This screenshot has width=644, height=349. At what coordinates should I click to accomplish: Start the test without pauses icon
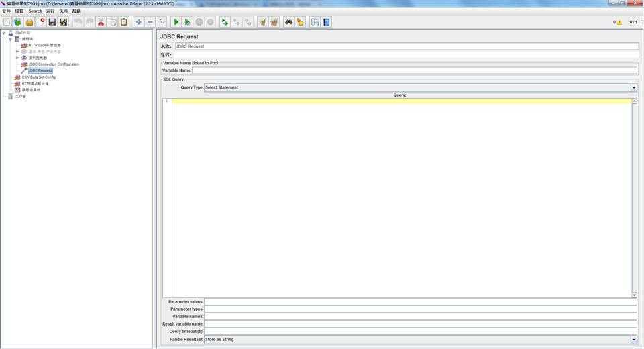coord(187,22)
